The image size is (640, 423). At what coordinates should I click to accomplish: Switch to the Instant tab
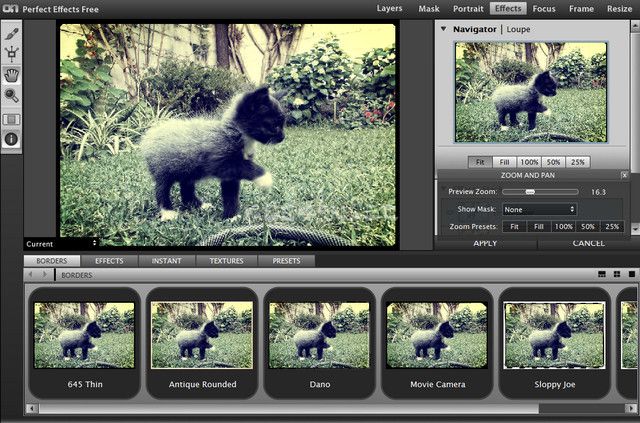[167, 260]
